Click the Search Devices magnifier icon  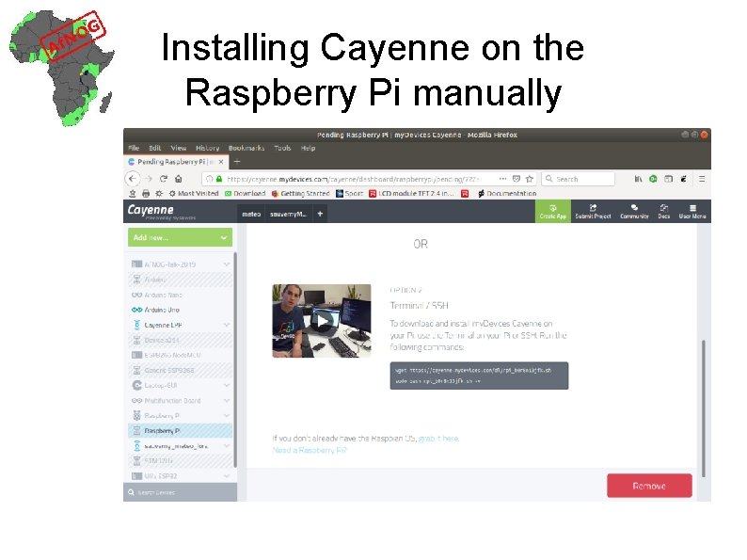(131, 492)
